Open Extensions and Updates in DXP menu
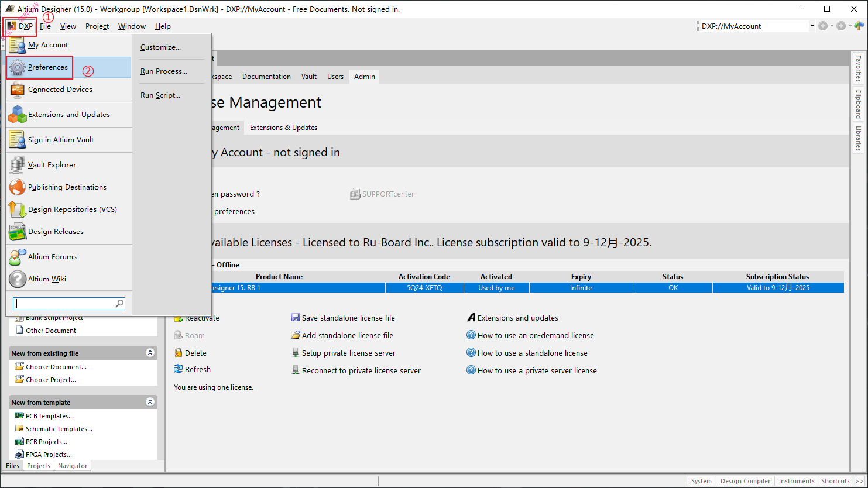The height and width of the screenshot is (488, 868). pyautogui.click(x=69, y=115)
